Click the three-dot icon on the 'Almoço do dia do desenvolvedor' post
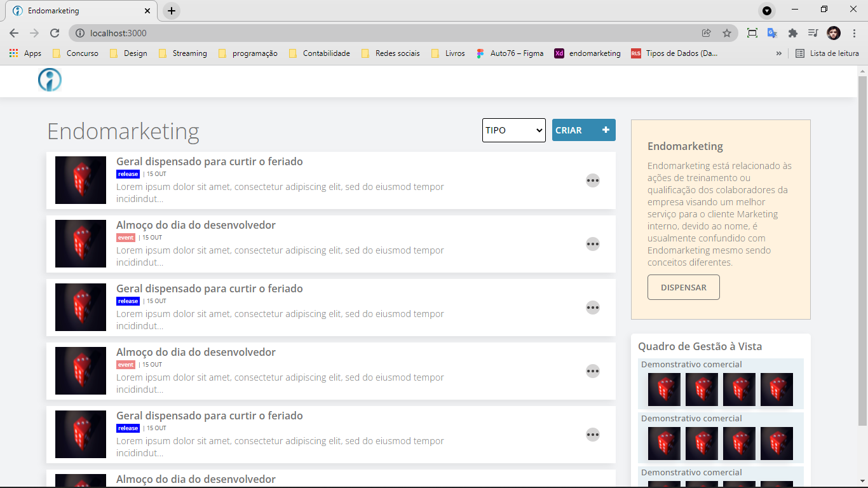Screen dimensions: 868x488 tap(593, 244)
